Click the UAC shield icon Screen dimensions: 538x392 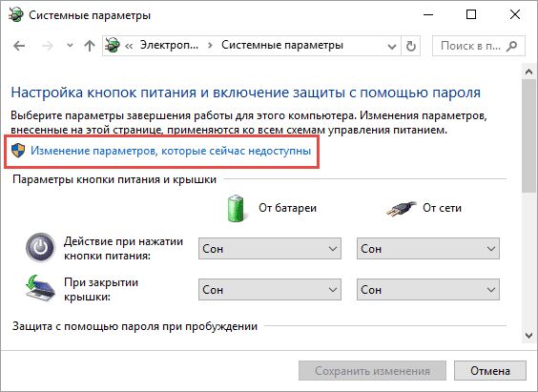coord(18,151)
